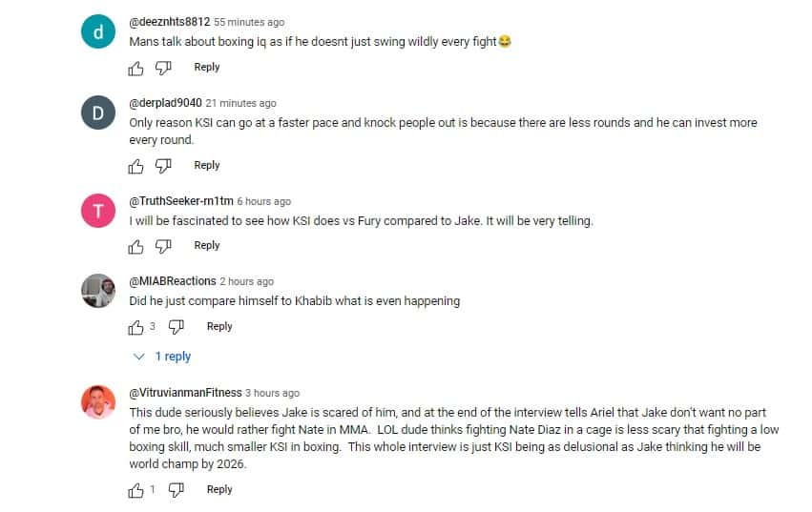The image size is (812, 512).
Task: Thumbs up @TruthSeeker-m1tm's comment
Action: pos(136,246)
